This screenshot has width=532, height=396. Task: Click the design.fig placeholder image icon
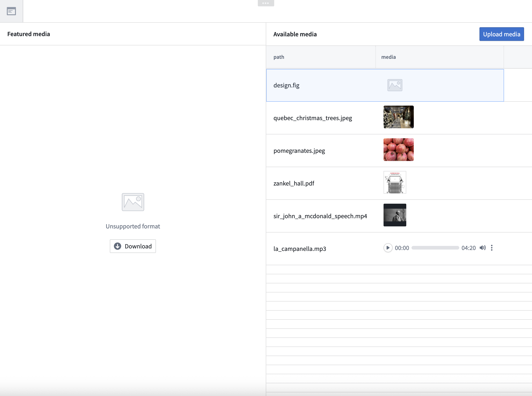point(395,85)
